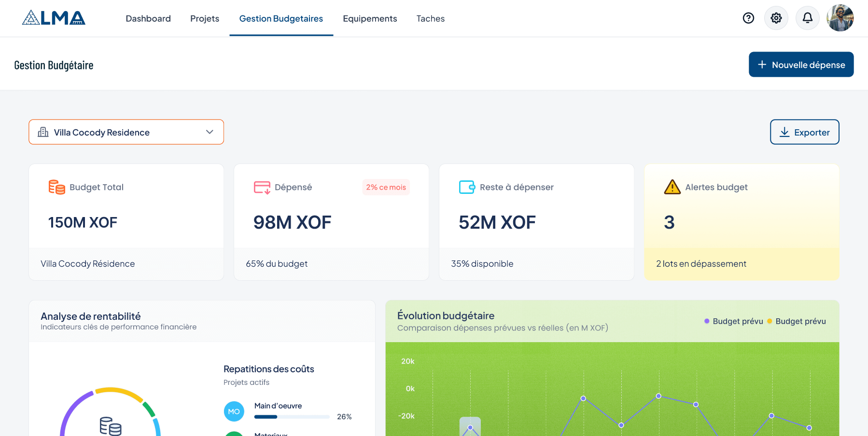Expand the Villa Cocody Residence project dropdown
The image size is (868, 436).
point(126,132)
